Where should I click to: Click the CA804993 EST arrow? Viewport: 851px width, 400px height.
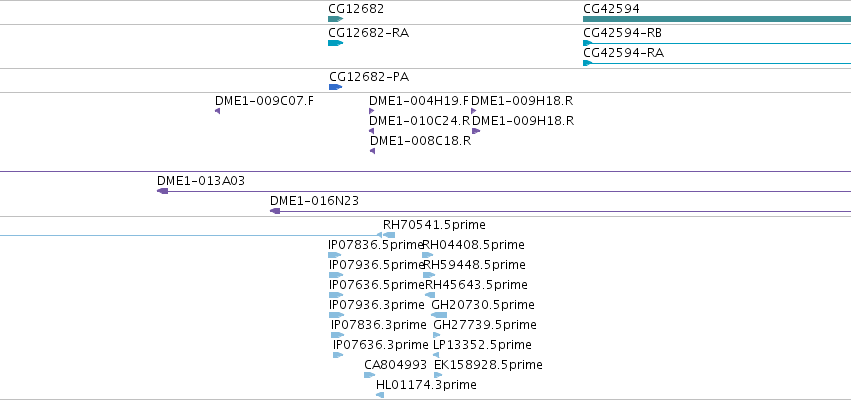(x=370, y=375)
